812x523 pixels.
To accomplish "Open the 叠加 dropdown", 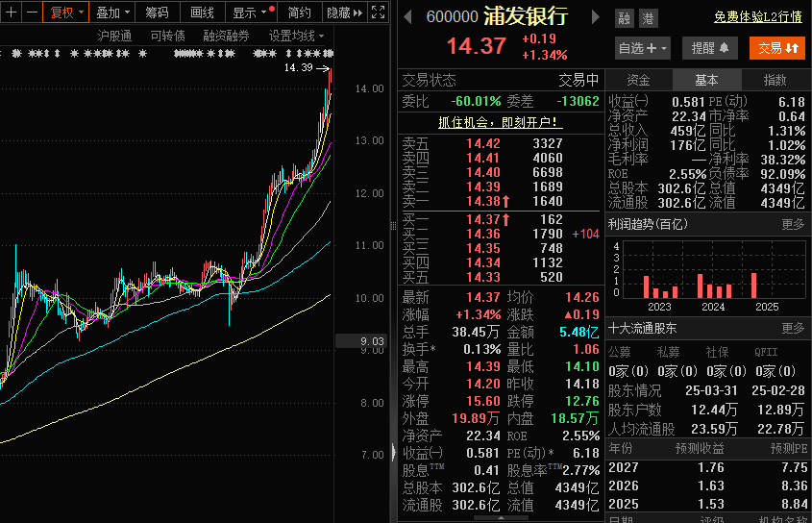I will click(x=112, y=12).
